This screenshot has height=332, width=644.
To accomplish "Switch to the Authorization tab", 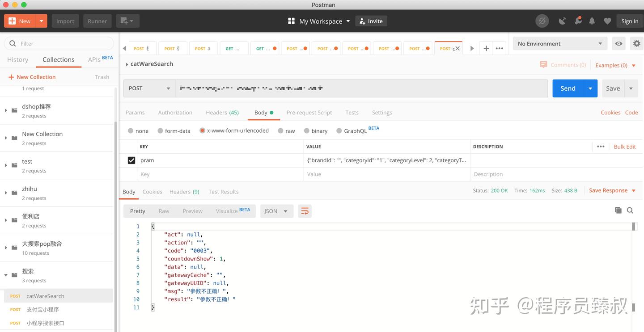I will click(x=175, y=113).
